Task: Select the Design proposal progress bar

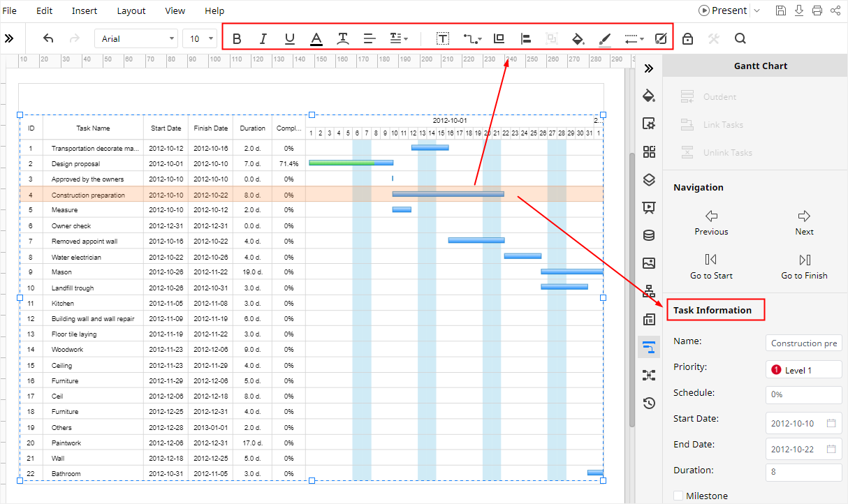Action: (351, 163)
